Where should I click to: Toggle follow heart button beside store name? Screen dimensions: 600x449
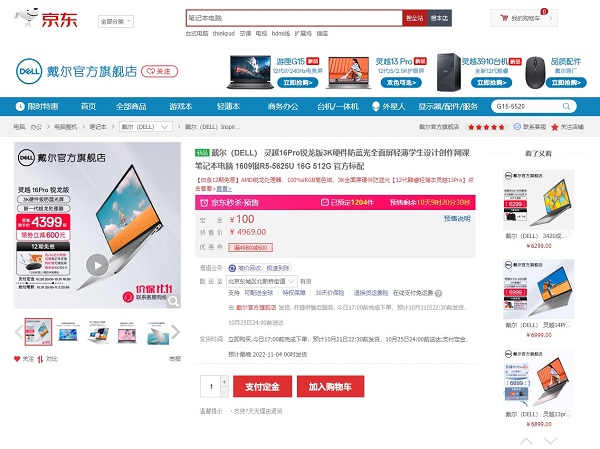pyautogui.click(x=160, y=71)
